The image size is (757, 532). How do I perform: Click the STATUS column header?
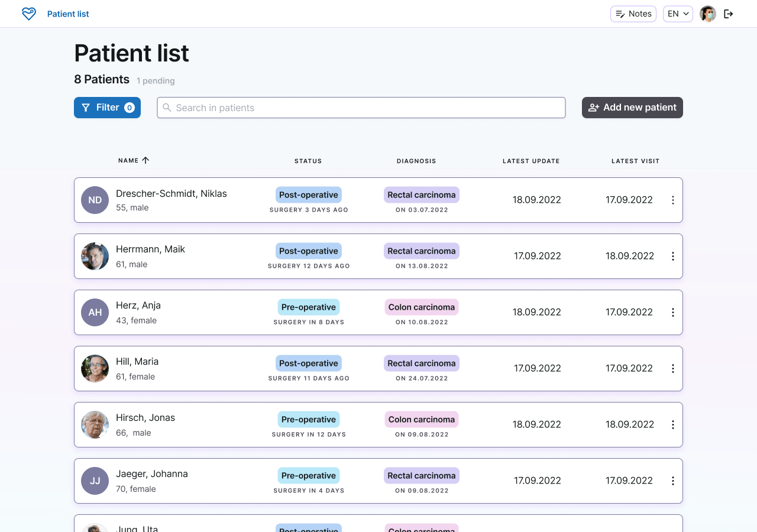pyautogui.click(x=308, y=160)
